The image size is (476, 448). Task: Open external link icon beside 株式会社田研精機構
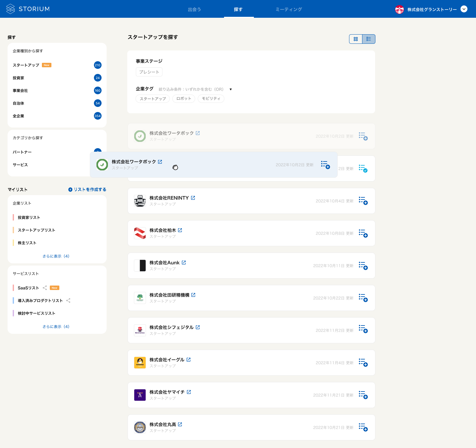pos(193,295)
